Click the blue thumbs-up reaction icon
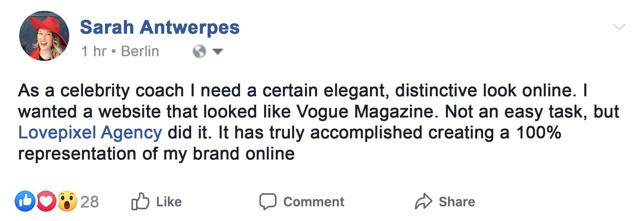This screenshot has width=644, height=221. (25, 201)
